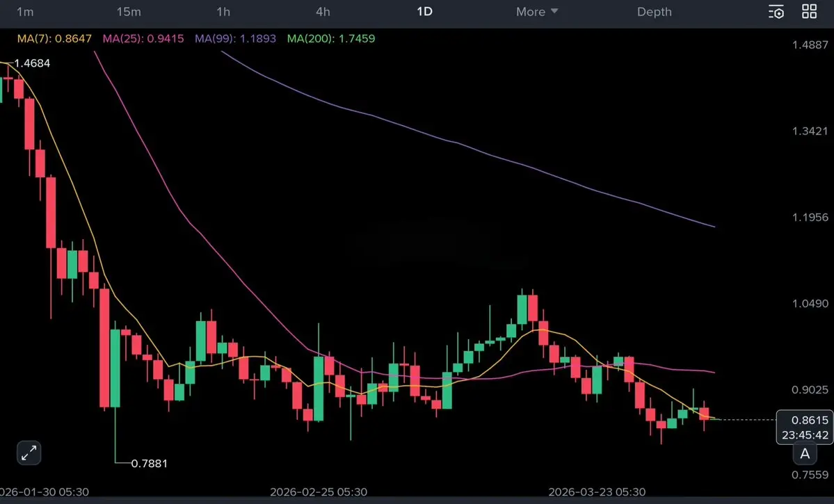This screenshot has height=504, width=834.
Task: Switch to the 4h timeframe
Action: pyautogui.click(x=323, y=12)
